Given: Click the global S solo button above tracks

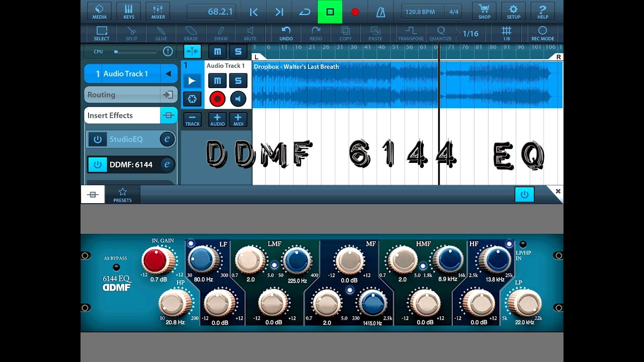Looking at the screenshot, I should pyautogui.click(x=238, y=51).
